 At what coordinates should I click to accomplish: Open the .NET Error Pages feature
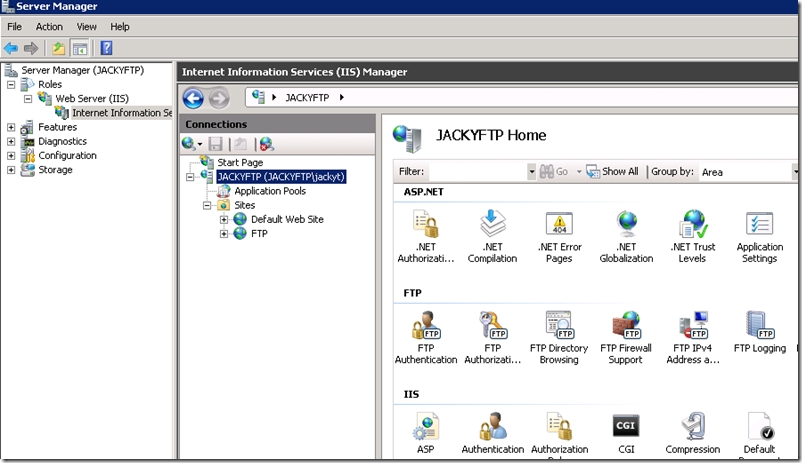559,235
